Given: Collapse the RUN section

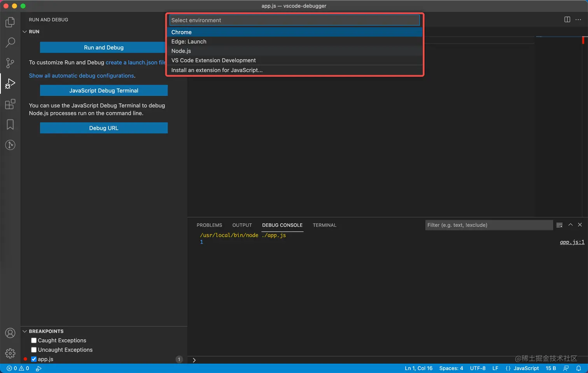Looking at the screenshot, I should (25, 32).
